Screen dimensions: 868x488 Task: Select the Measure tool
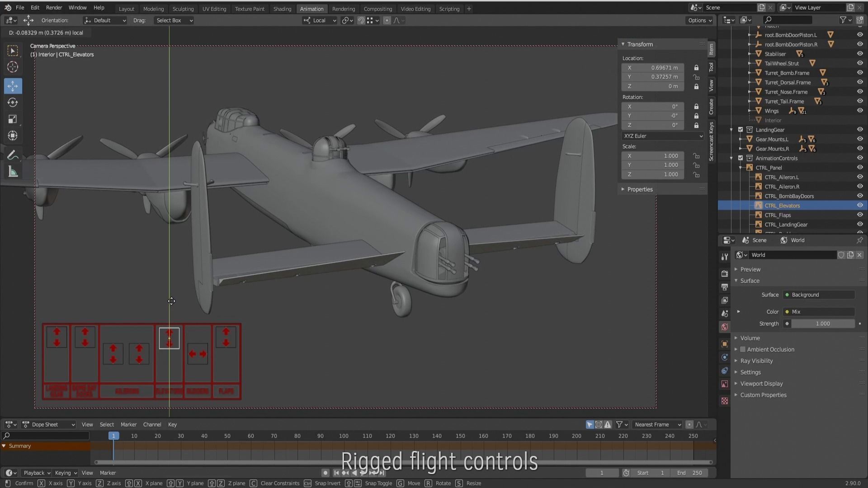point(13,172)
